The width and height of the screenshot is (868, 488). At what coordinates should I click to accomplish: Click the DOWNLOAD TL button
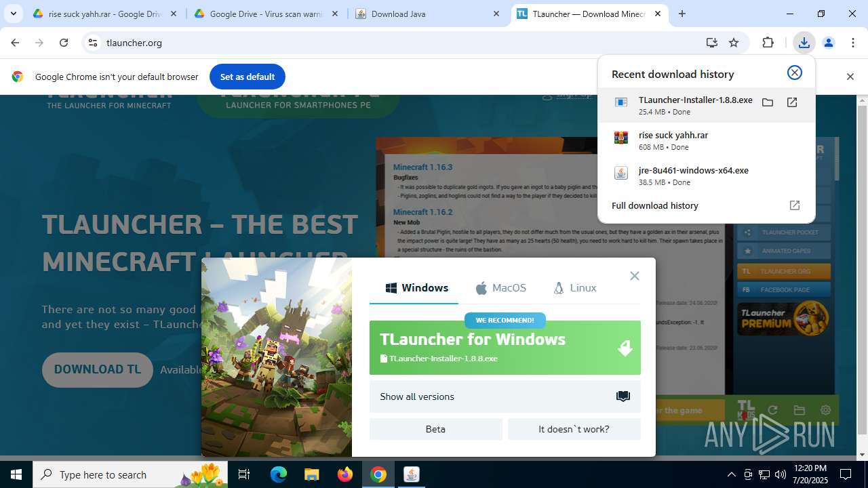(98, 370)
